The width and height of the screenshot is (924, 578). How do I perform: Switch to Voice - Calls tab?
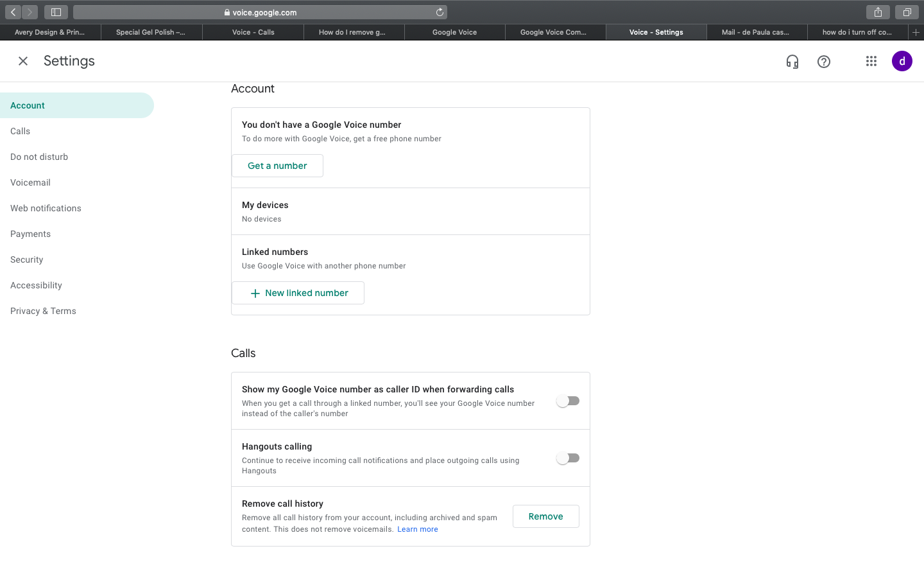point(253,32)
